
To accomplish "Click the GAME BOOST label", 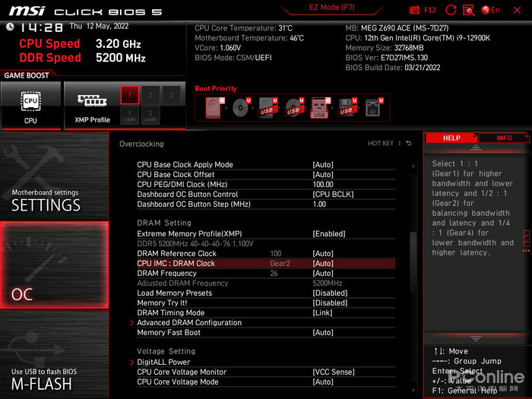I will pos(27,75).
